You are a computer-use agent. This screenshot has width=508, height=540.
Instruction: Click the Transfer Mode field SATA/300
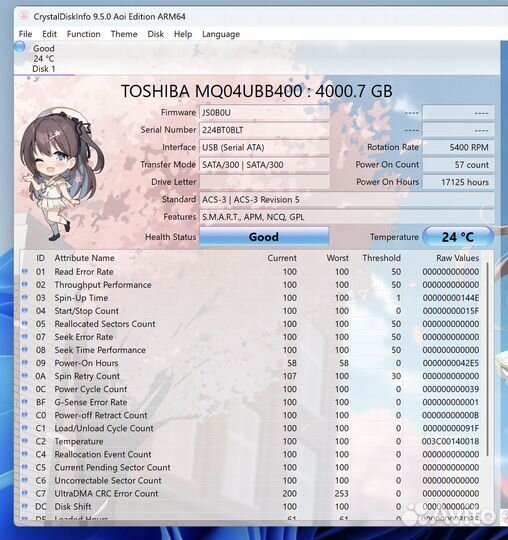(264, 165)
